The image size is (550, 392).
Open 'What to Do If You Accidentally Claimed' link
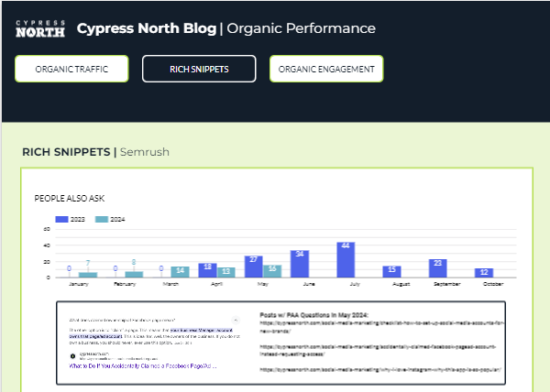(x=143, y=366)
